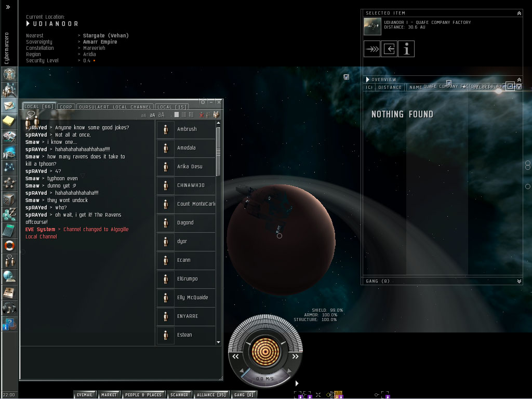Click the Quafe Company Factory thumbnail

[373, 26]
